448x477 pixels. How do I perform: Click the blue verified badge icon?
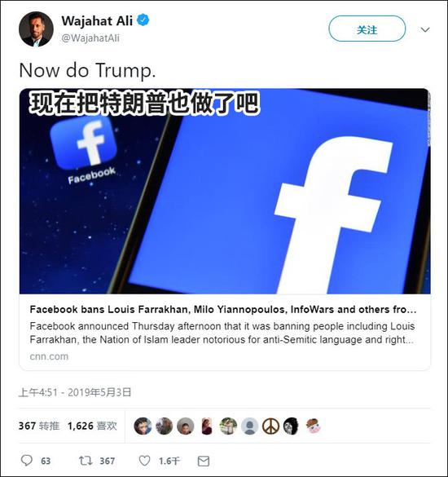143,20
